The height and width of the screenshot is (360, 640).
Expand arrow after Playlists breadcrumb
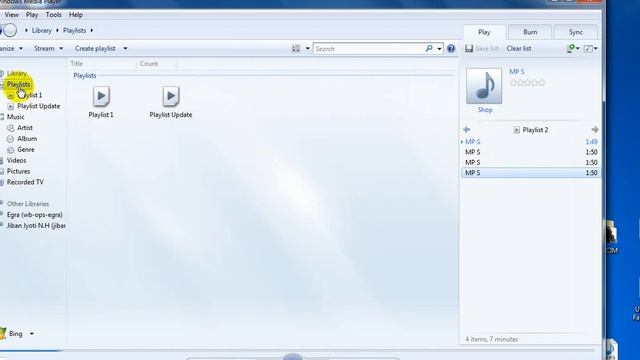click(92, 31)
